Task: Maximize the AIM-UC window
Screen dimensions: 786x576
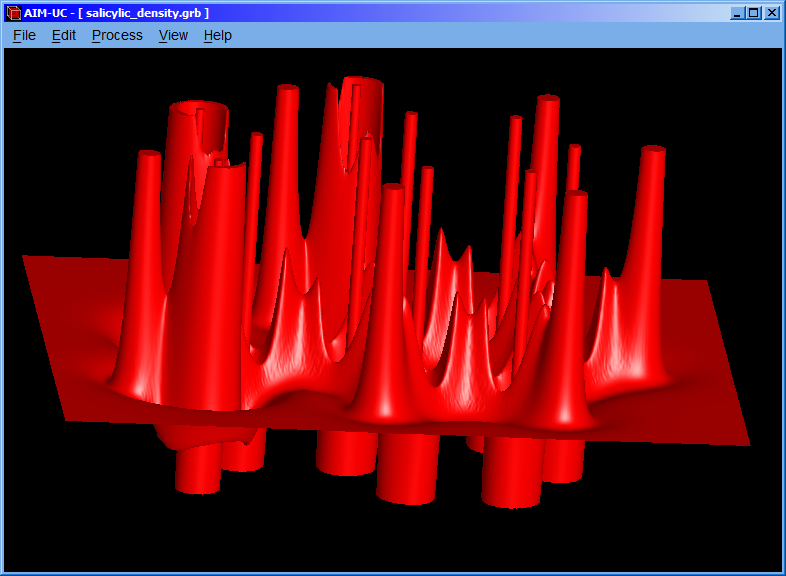Action: click(754, 13)
